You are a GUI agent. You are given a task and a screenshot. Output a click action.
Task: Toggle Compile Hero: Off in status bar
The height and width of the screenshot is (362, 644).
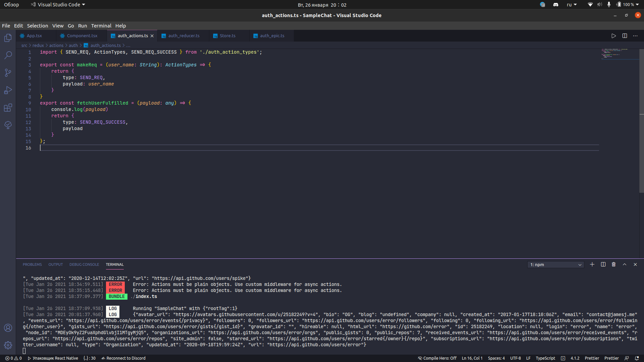437,358
